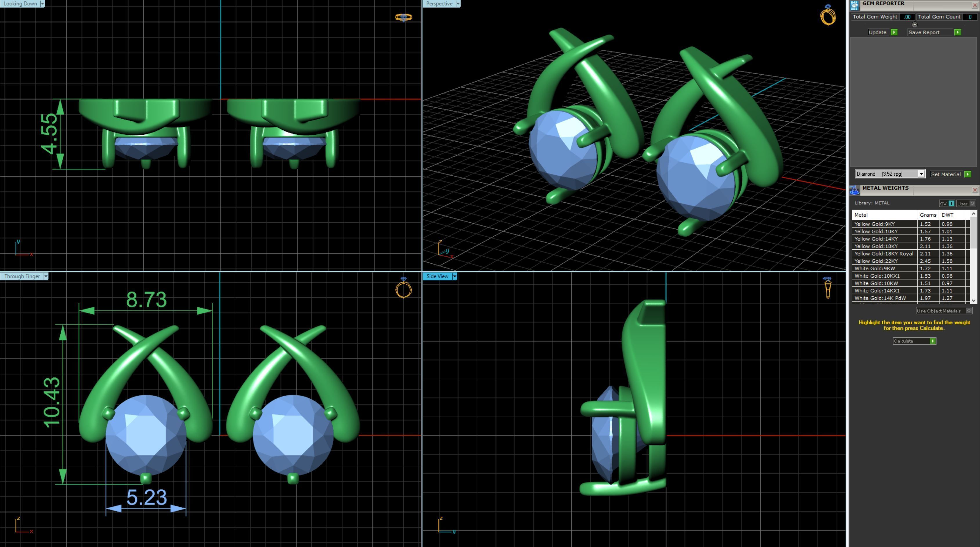Click the 5.23 gem diameter dimension label
This screenshot has width=980, height=547.
pos(147,498)
